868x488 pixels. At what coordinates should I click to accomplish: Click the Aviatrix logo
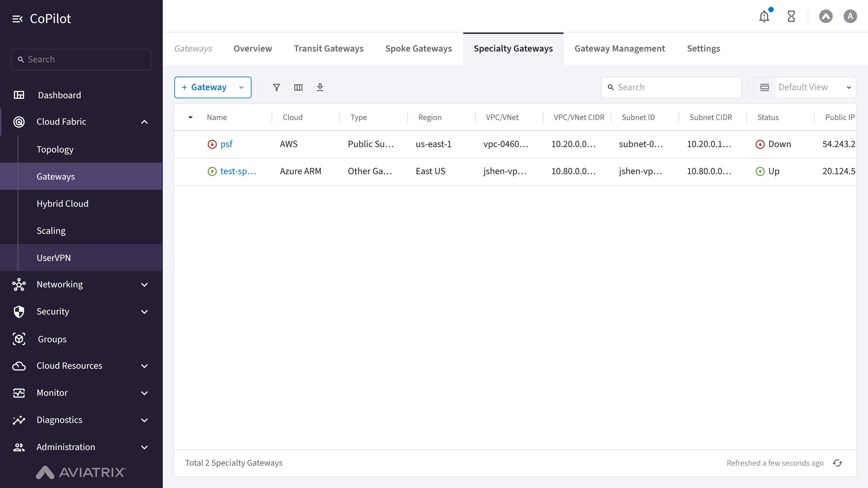click(x=81, y=472)
